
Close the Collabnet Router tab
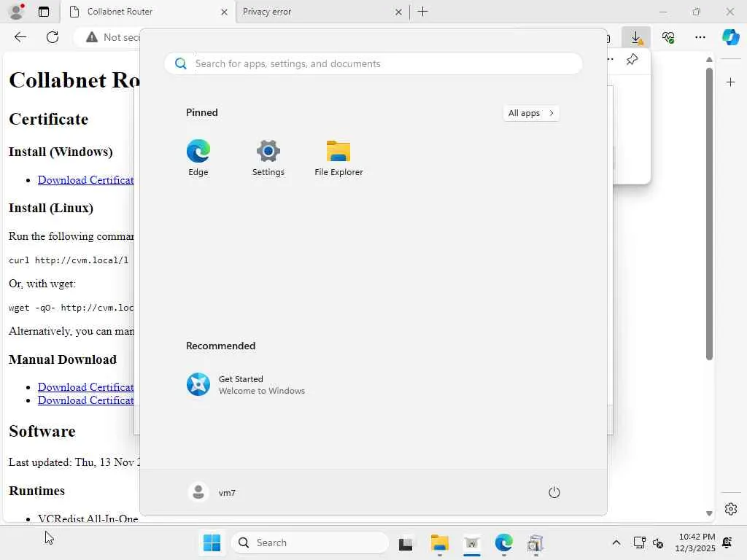click(224, 12)
